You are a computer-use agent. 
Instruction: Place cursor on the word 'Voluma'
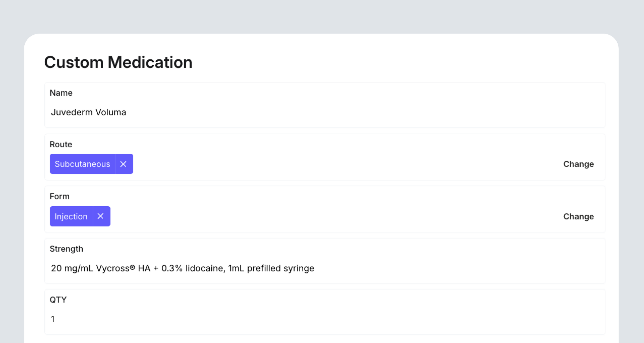click(x=110, y=112)
